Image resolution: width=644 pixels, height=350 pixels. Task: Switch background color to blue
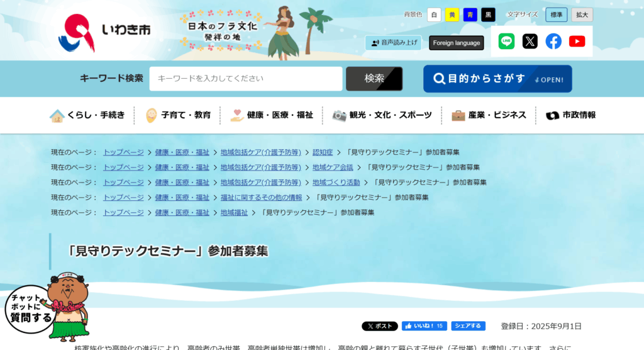470,14
